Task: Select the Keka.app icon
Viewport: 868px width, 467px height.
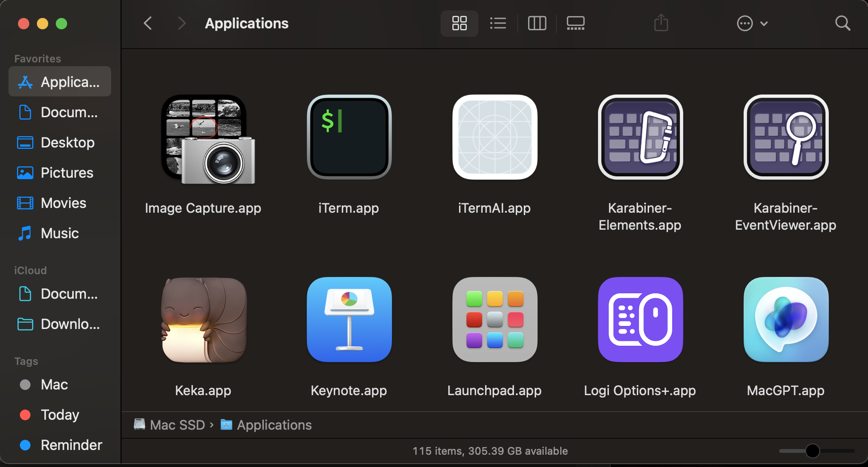Action: 204,320
